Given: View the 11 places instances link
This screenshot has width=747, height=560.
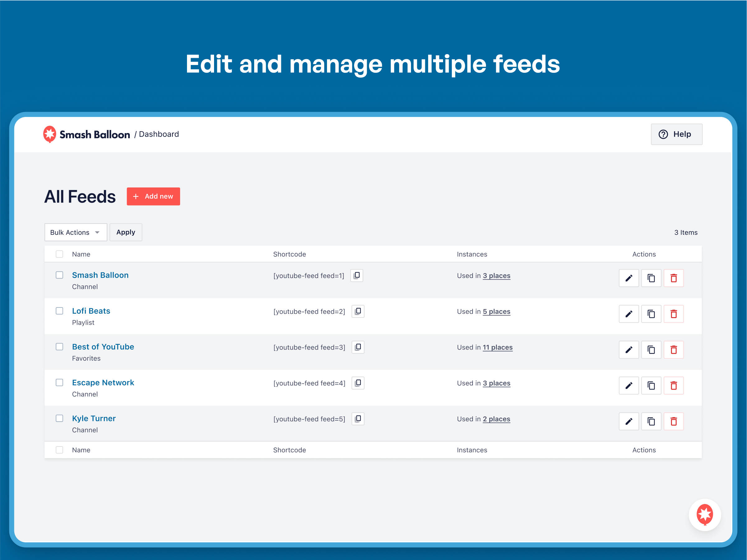Looking at the screenshot, I should [497, 347].
